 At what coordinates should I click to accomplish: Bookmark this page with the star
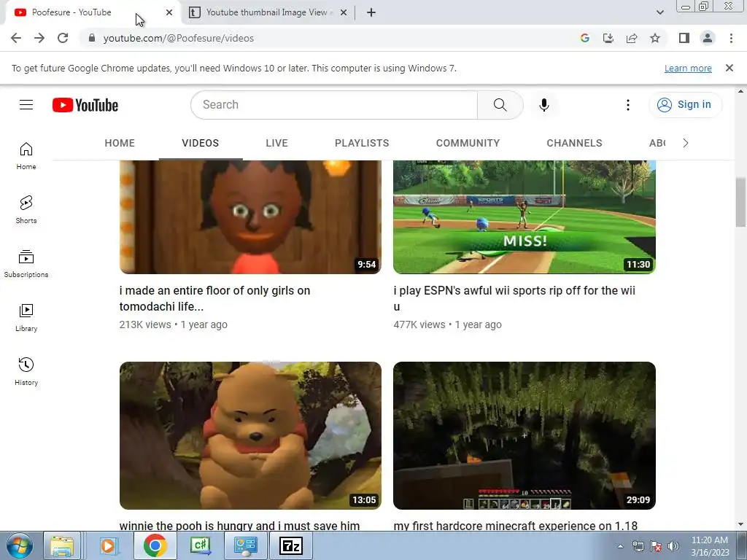[x=655, y=38]
